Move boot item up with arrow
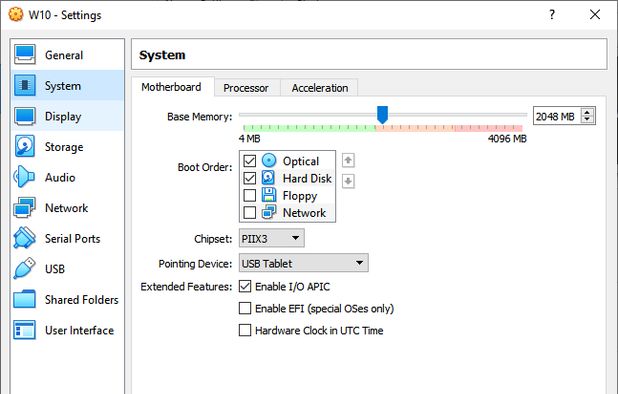 (348, 160)
